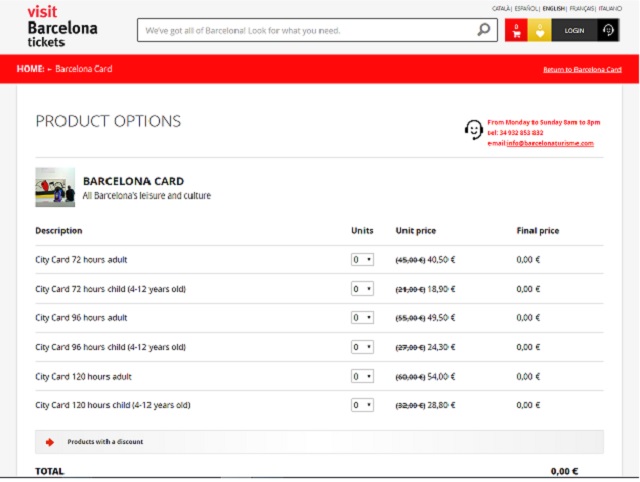
Task: Click the tel: 34 932 853 832 text
Action: (x=515, y=133)
